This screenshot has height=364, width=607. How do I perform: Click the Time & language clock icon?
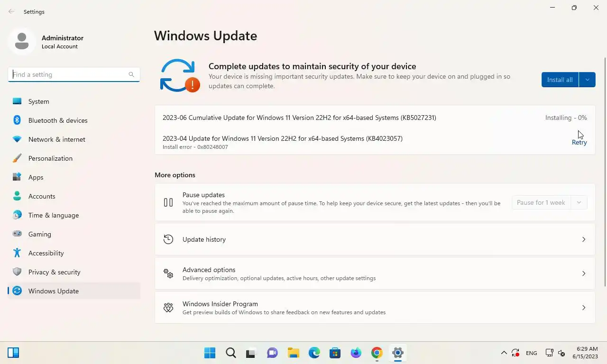[x=17, y=215]
